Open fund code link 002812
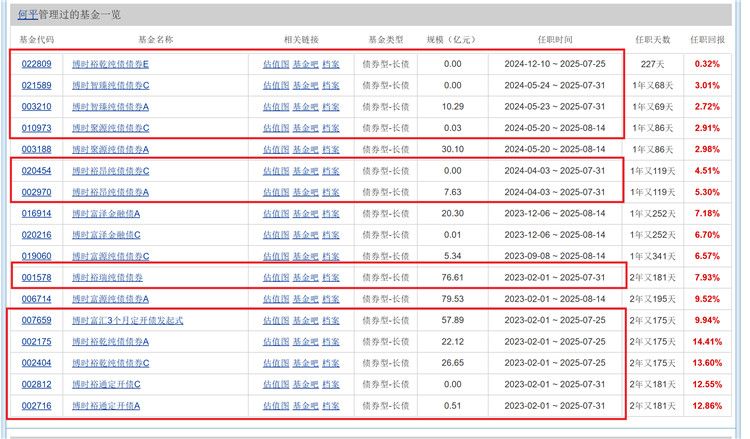The height and width of the screenshot is (439, 750). [36, 384]
